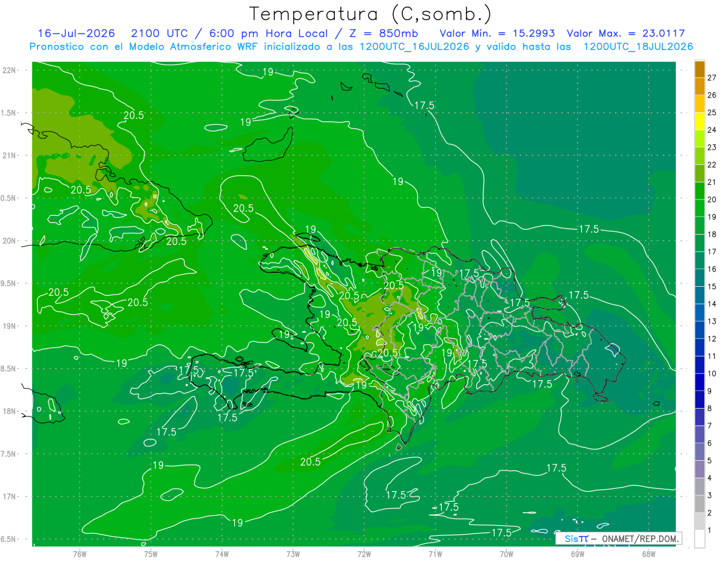Click the 68W longitude axis label
This screenshot has height=562, width=728.
click(x=649, y=554)
